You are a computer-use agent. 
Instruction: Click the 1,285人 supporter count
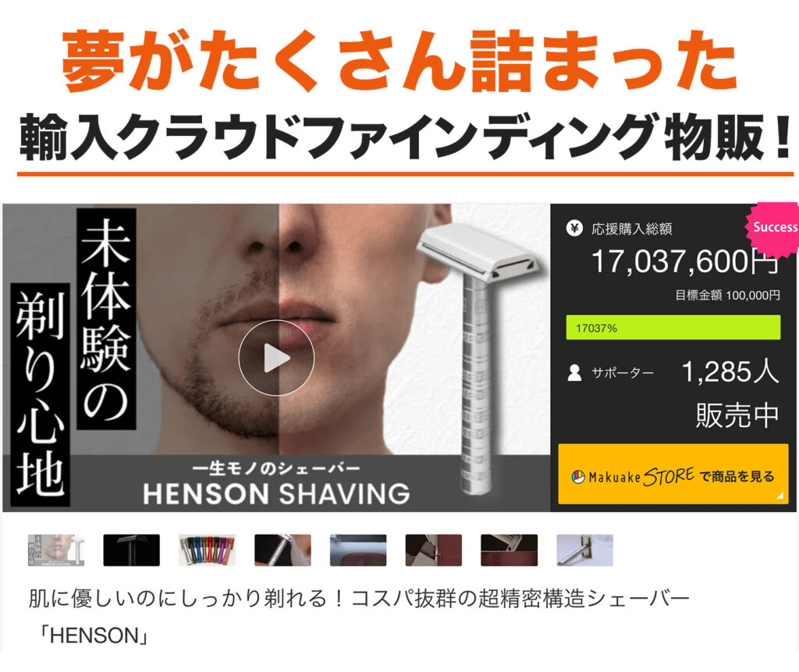point(730,372)
